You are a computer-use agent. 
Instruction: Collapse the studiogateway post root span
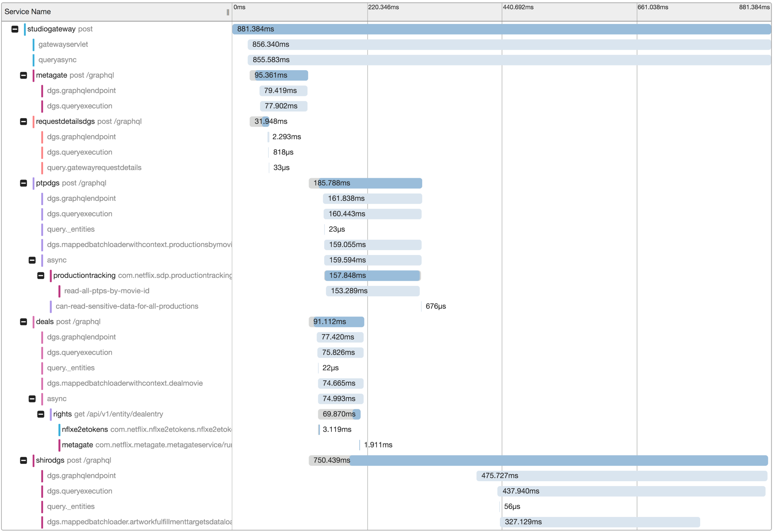pyautogui.click(x=15, y=29)
